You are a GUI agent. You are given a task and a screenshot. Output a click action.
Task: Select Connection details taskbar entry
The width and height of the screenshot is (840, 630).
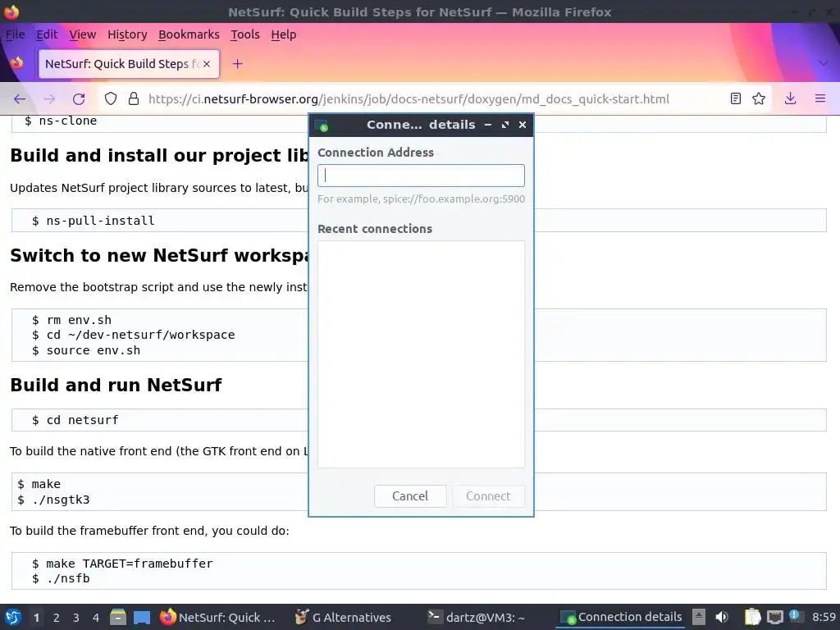coord(621,617)
